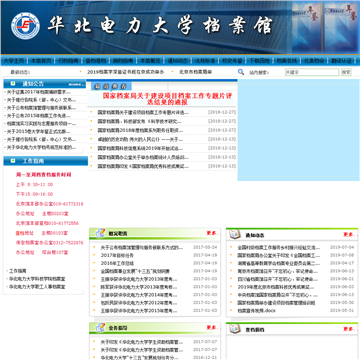Click the 搜索 button next to the search field
360x360 pixels.
point(346,72)
